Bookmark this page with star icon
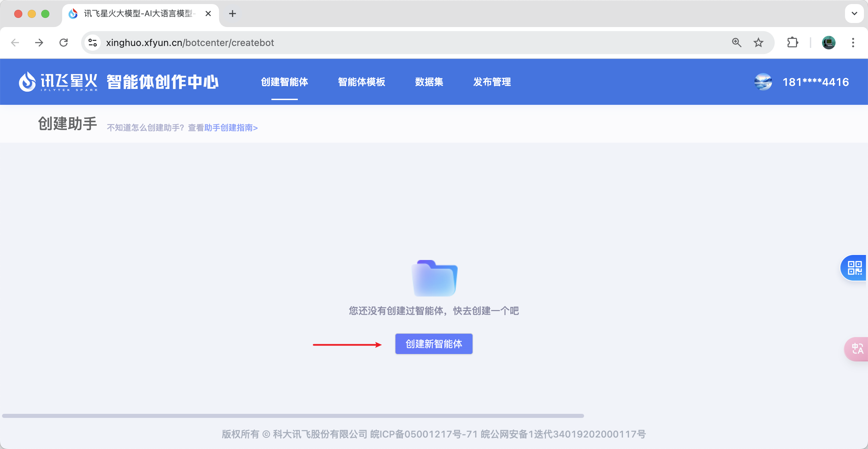This screenshot has height=449, width=868. pyautogui.click(x=758, y=43)
